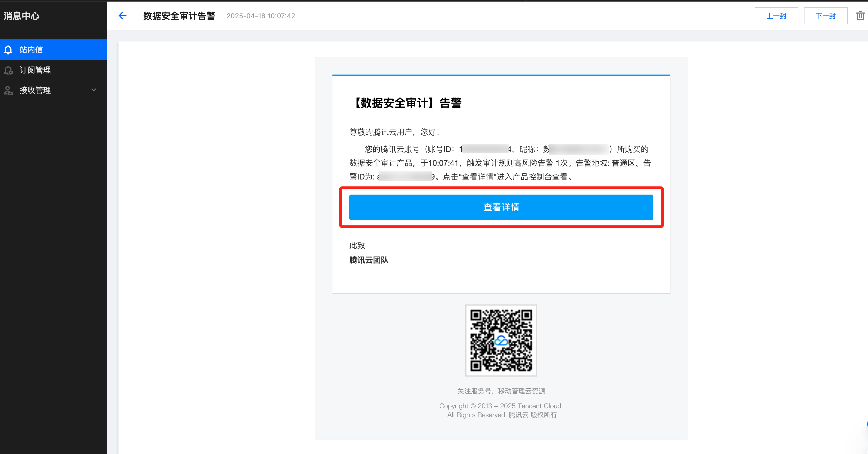Click the 消息中心 sidebar title
The height and width of the screenshot is (454, 868).
click(x=22, y=16)
